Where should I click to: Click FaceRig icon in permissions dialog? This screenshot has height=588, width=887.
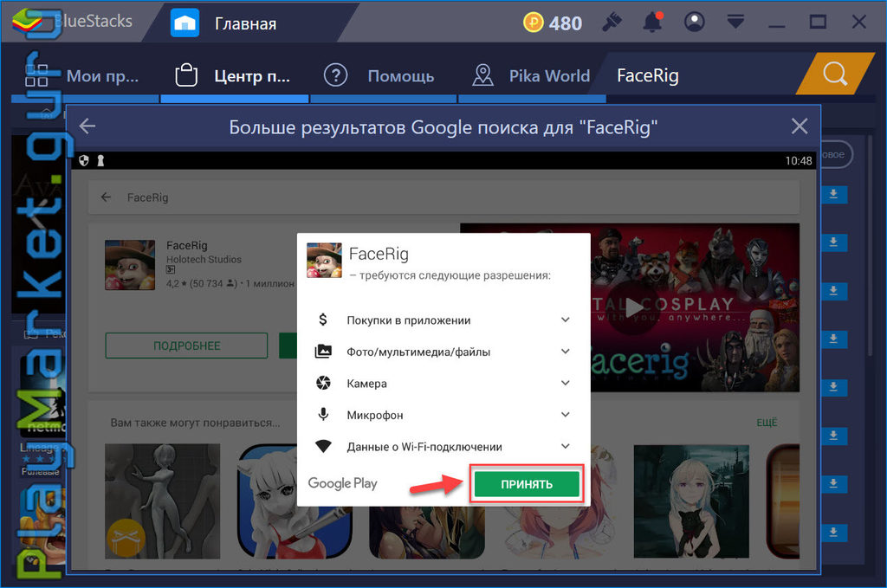(324, 261)
